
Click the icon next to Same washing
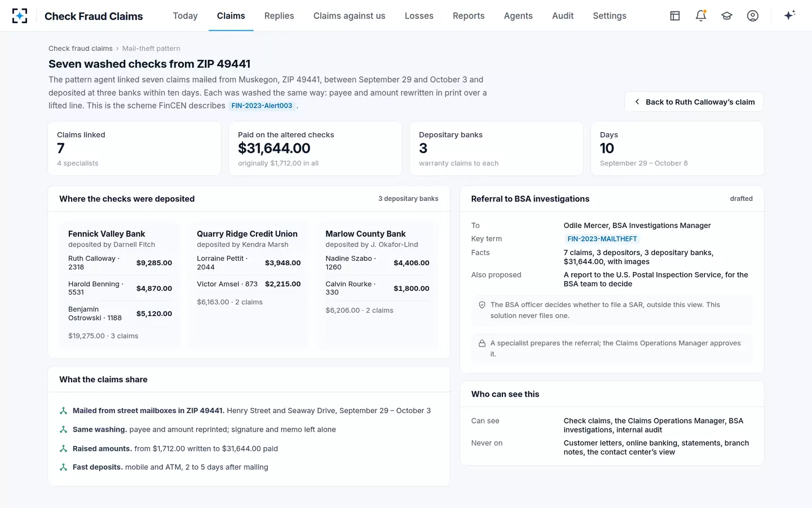tap(64, 430)
